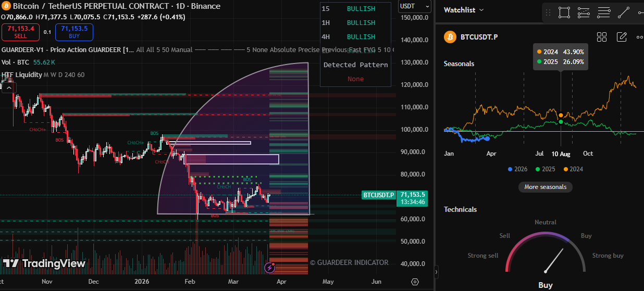The width and height of the screenshot is (644, 291).
Task: Click the 10 Aug seasonal date marker
Action: [x=561, y=154]
